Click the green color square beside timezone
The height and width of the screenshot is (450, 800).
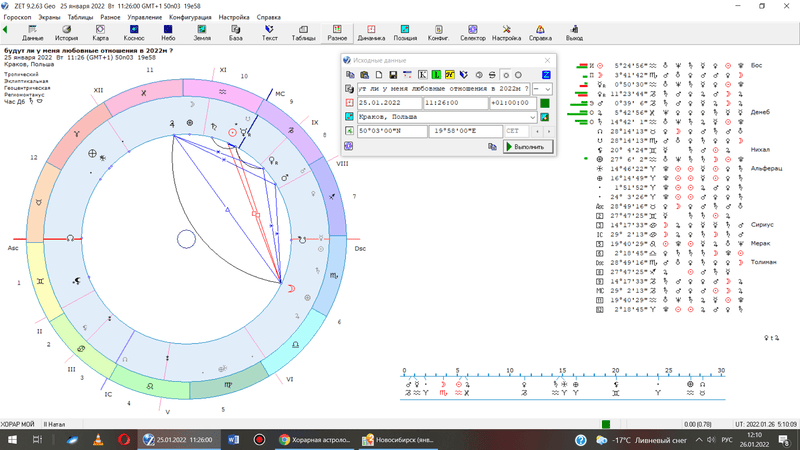545,103
